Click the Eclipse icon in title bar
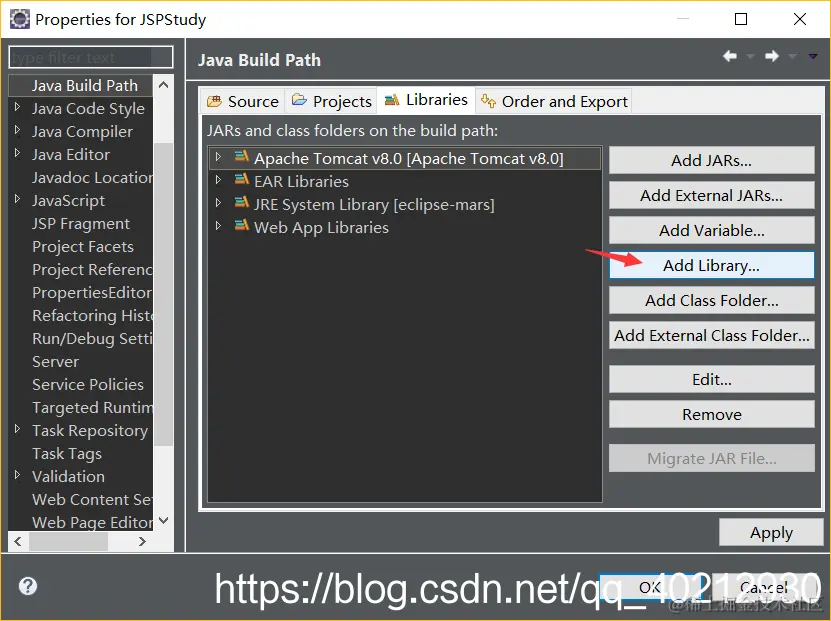This screenshot has height=621, width=831. pyautogui.click(x=20, y=19)
